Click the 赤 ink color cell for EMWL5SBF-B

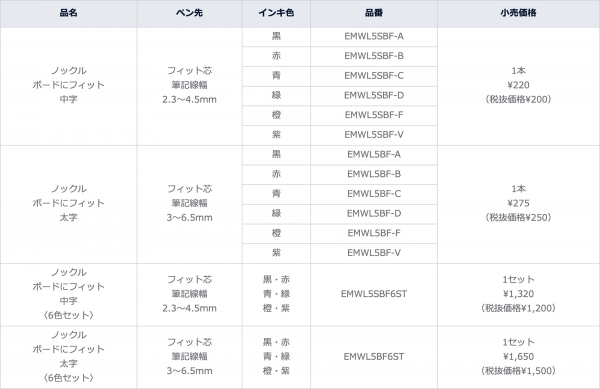click(x=276, y=56)
